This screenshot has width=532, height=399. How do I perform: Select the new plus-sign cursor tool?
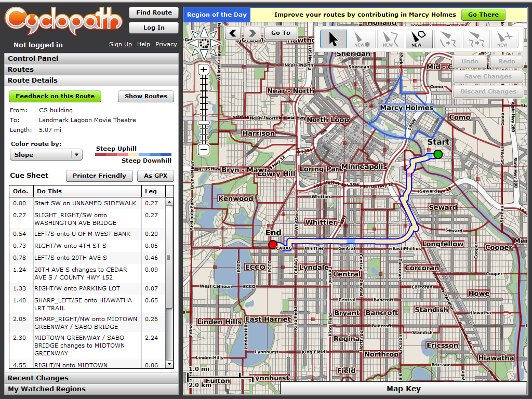(504, 38)
